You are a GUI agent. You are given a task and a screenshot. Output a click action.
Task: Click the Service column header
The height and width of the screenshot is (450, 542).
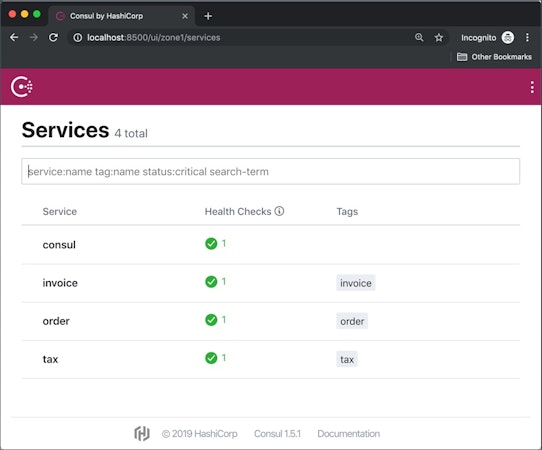[60, 212]
